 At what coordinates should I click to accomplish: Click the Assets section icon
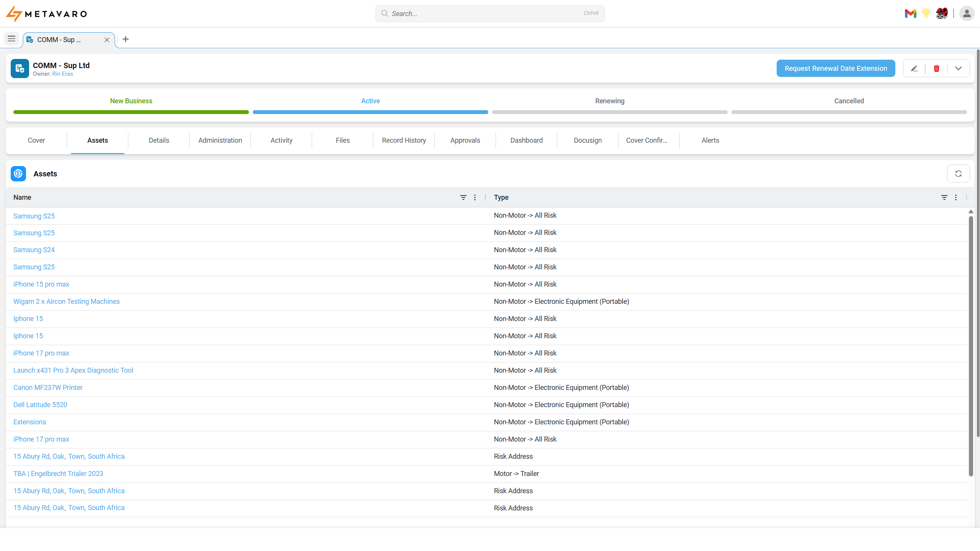(18, 174)
